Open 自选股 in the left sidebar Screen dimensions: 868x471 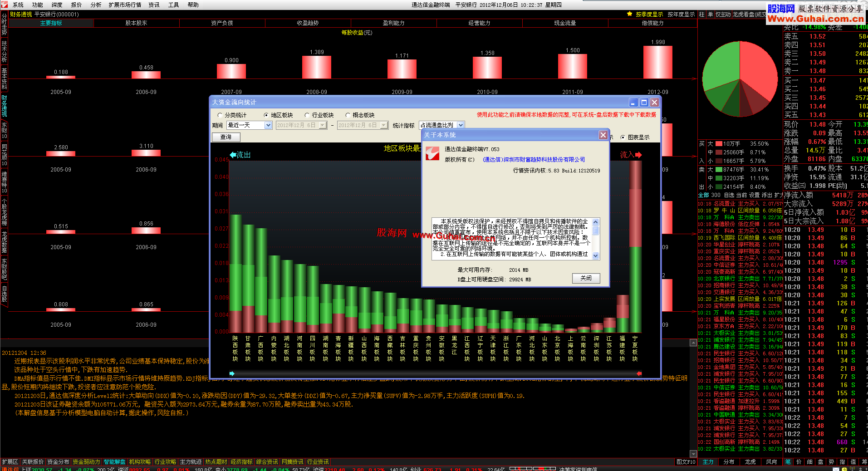[x=4, y=294]
